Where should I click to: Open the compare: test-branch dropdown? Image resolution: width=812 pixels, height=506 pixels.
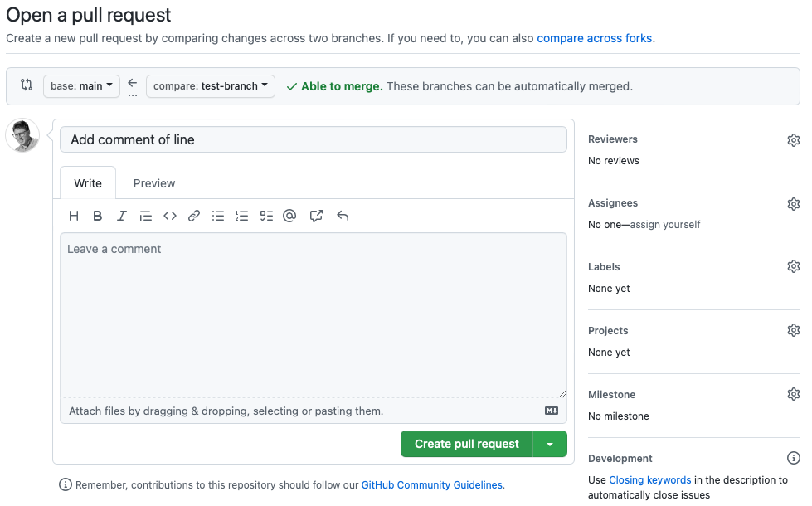coord(211,86)
